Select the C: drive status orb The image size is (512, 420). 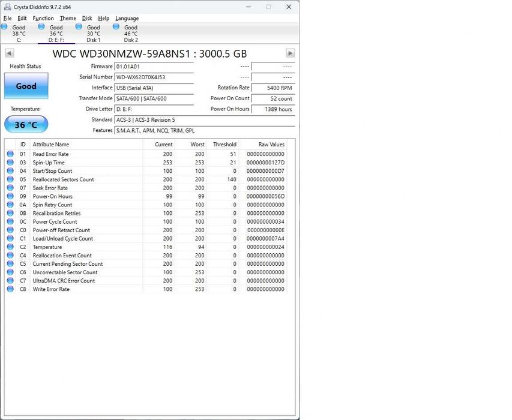point(5,27)
